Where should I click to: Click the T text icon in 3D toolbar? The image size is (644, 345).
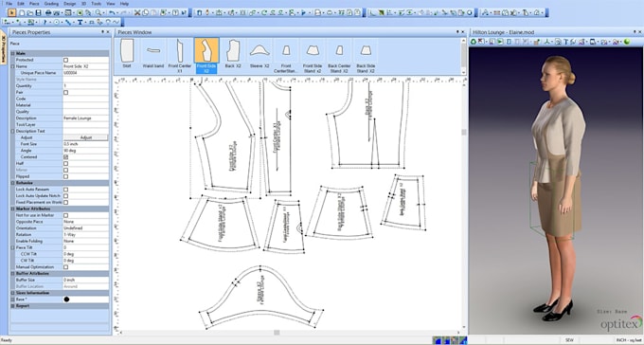click(x=566, y=42)
